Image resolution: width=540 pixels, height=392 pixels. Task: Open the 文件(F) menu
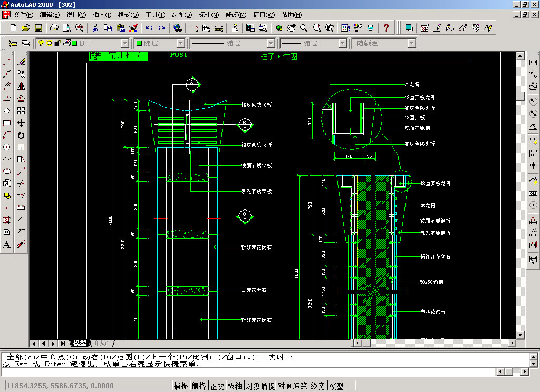23,15
